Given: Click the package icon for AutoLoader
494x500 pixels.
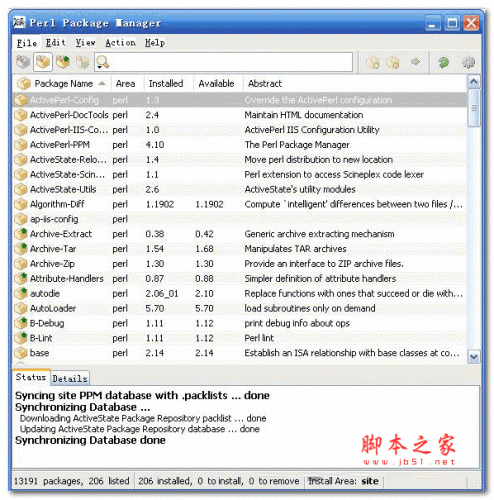Looking at the screenshot, I should pyautogui.click(x=21, y=308).
